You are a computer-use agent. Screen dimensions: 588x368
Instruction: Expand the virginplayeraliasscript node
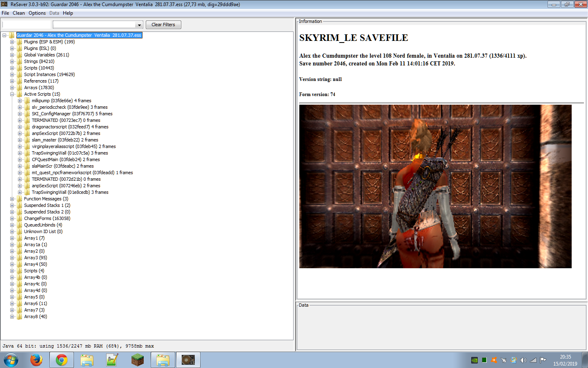pos(20,146)
